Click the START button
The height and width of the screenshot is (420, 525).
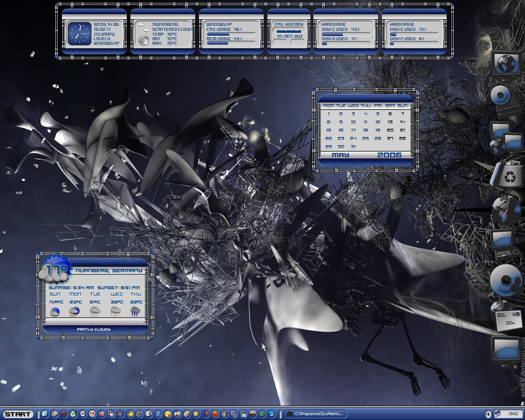(x=18, y=414)
